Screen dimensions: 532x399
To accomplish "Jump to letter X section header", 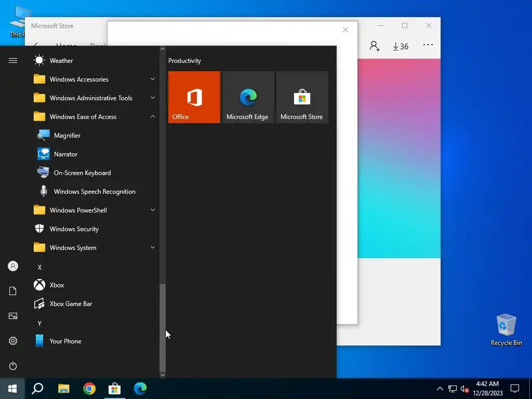I will (x=39, y=267).
